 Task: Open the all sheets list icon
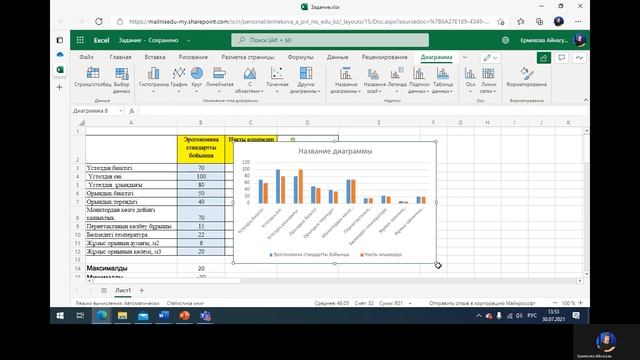(x=104, y=290)
